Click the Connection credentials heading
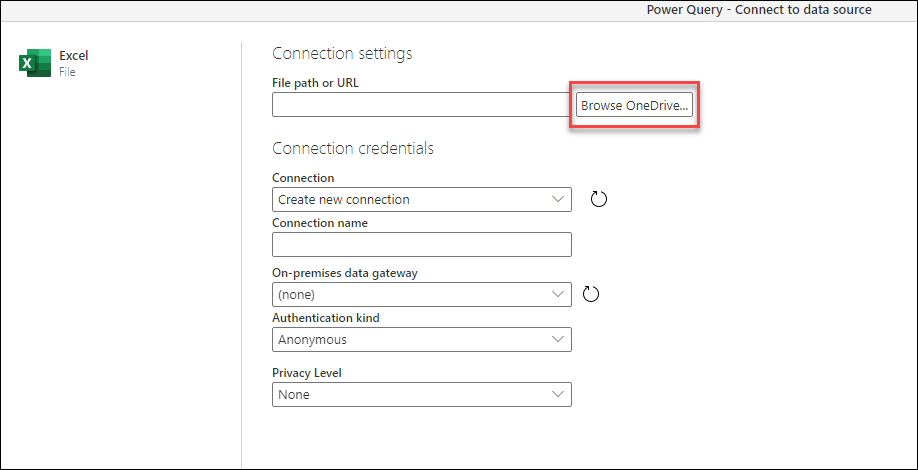This screenshot has height=470, width=918. click(x=353, y=148)
